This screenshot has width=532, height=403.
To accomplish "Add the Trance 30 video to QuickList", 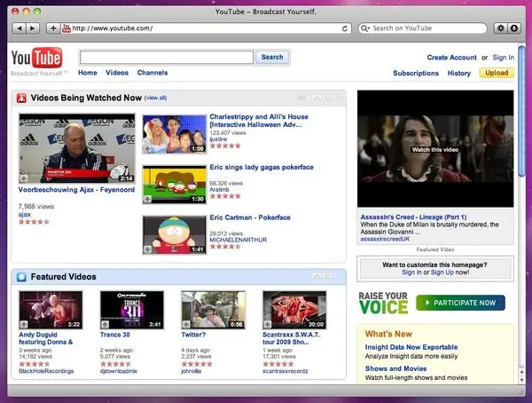I will point(105,325).
